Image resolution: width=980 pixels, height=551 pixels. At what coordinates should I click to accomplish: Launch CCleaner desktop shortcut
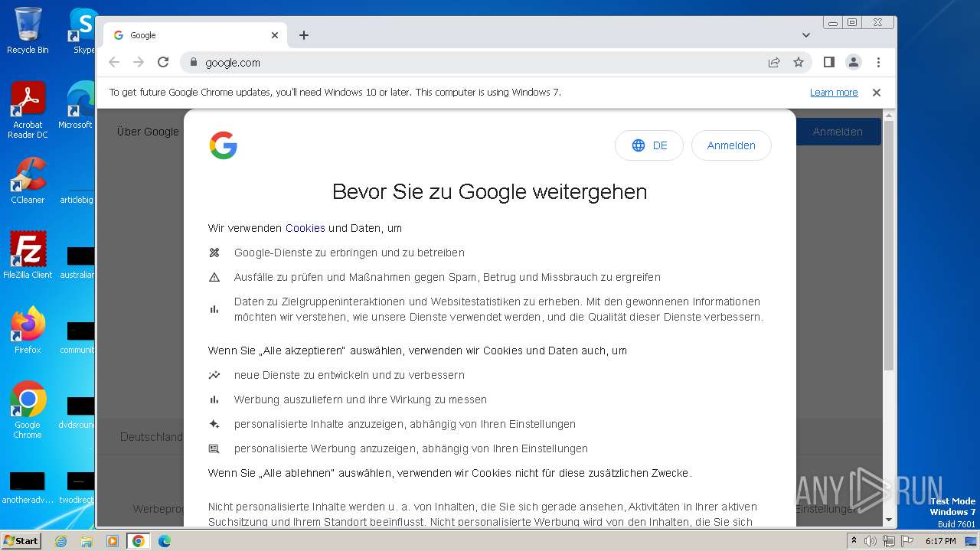(28, 181)
